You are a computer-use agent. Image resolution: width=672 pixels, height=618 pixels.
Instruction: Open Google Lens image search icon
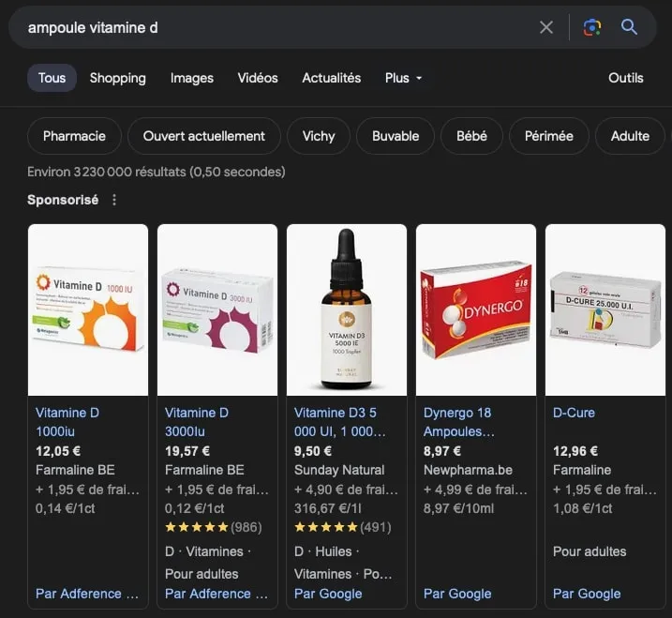point(591,27)
